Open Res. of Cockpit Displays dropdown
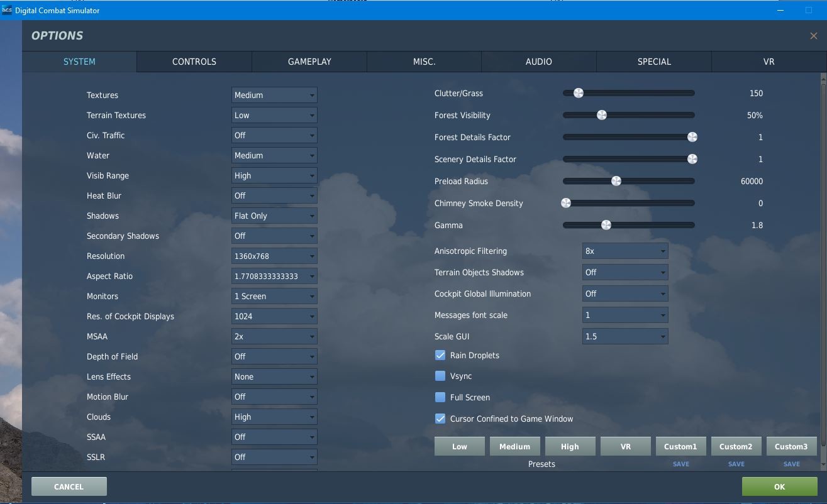The height and width of the screenshot is (504, 827). [x=274, y=316]
